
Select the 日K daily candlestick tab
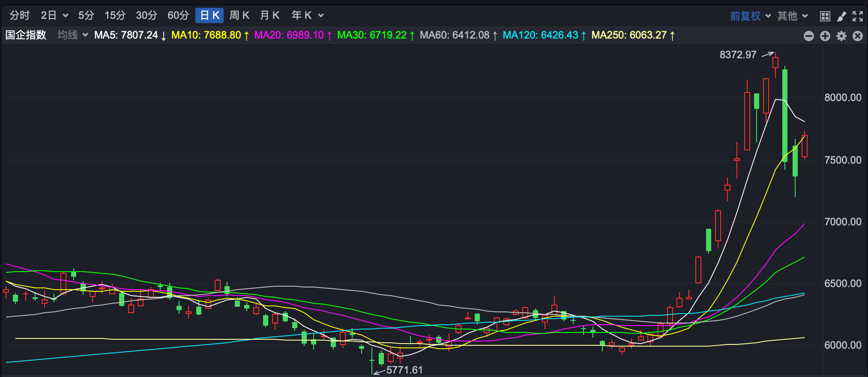click(210, 15)
